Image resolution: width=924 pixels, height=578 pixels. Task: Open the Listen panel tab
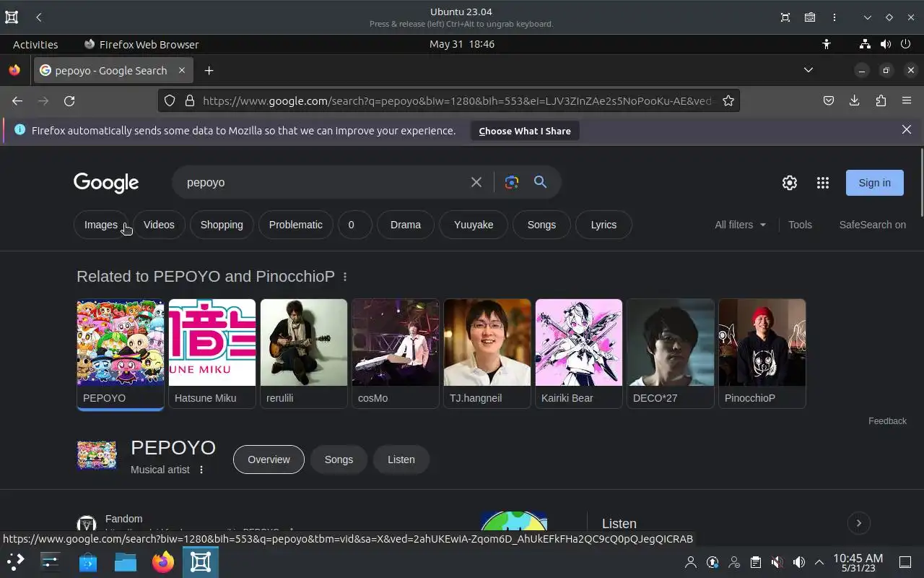(401, 460)
